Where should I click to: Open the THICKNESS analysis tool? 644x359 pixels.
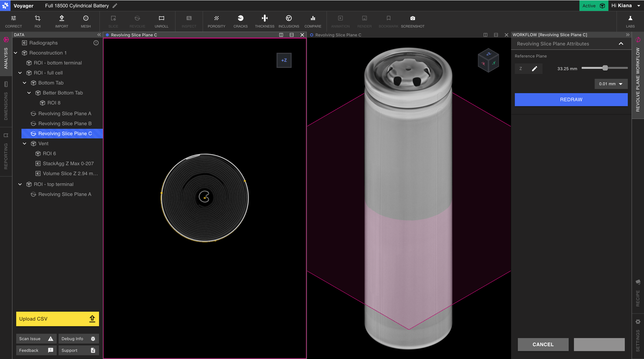tap(265, 21)
